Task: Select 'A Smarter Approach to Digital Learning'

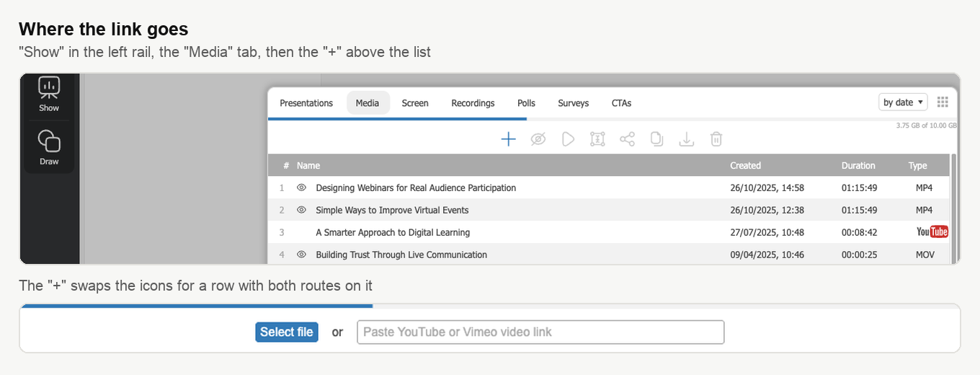Action: pos(393,232)
